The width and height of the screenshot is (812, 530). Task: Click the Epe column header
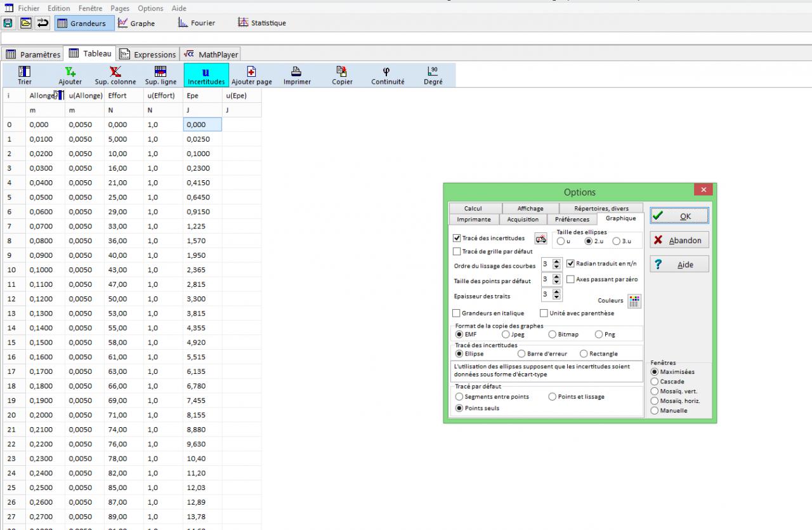pyautogui.click(x=202, y=96)
